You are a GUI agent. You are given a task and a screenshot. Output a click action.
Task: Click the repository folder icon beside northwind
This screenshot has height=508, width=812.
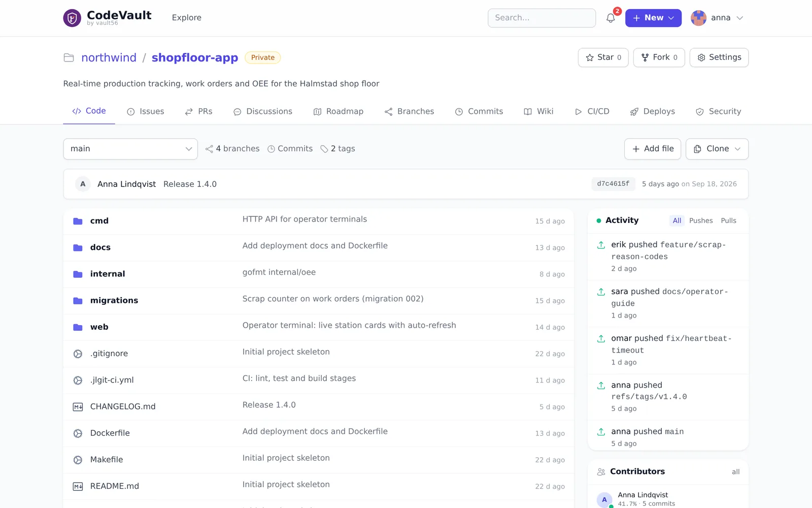69,57
